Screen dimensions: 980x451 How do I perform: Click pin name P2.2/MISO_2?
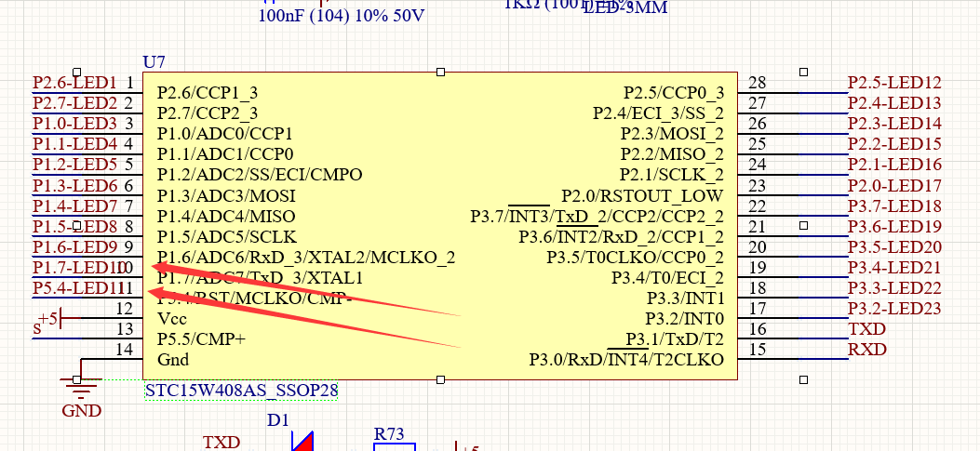click(673, 154)
